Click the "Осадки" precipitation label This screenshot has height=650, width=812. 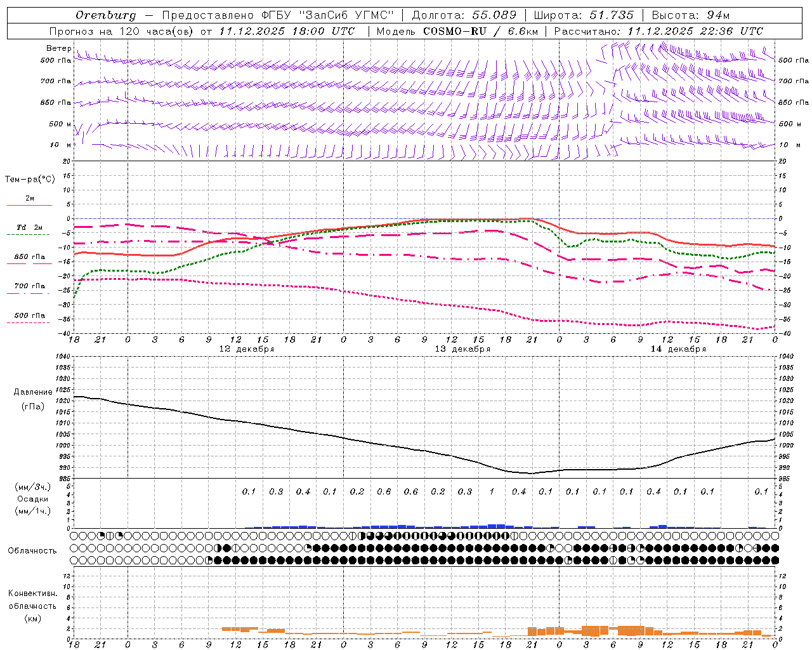click(x=33, y=499)
